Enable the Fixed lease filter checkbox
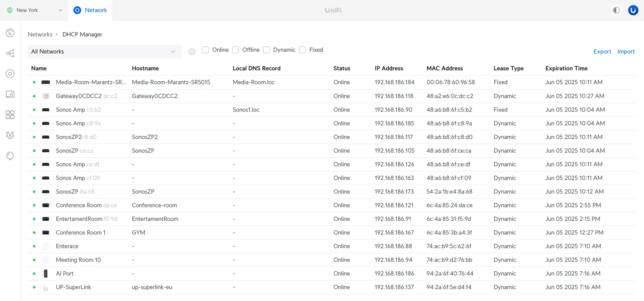The image size is (644, 301). coord(302,50)
